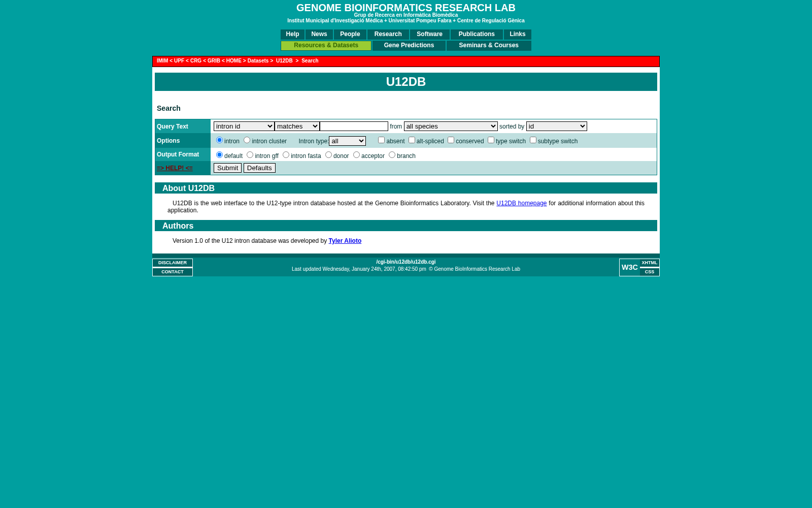This screenshot has height=508, width=812.
Task: Choose default output format
Action: [x=219, y=155]
